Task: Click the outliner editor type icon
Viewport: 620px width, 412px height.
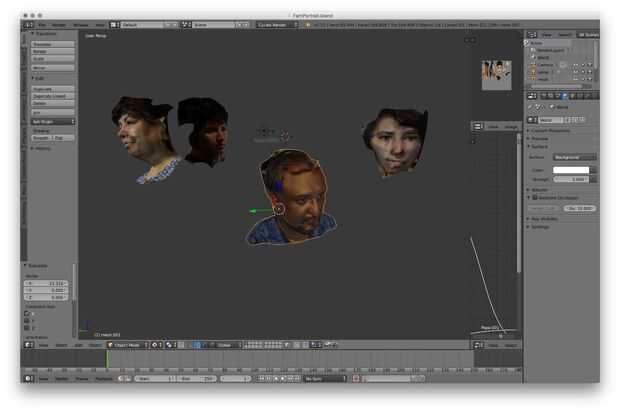Action: [x=531, y=34]
